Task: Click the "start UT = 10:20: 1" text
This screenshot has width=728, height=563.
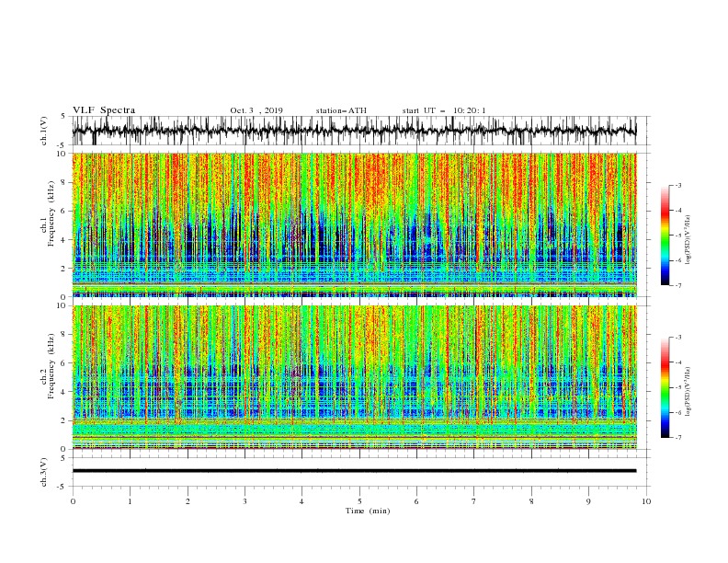Action: coord(444,110)
